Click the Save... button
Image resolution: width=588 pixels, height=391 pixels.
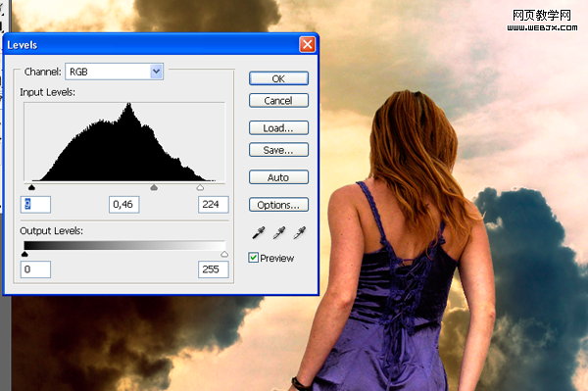(x=278, y=150)
